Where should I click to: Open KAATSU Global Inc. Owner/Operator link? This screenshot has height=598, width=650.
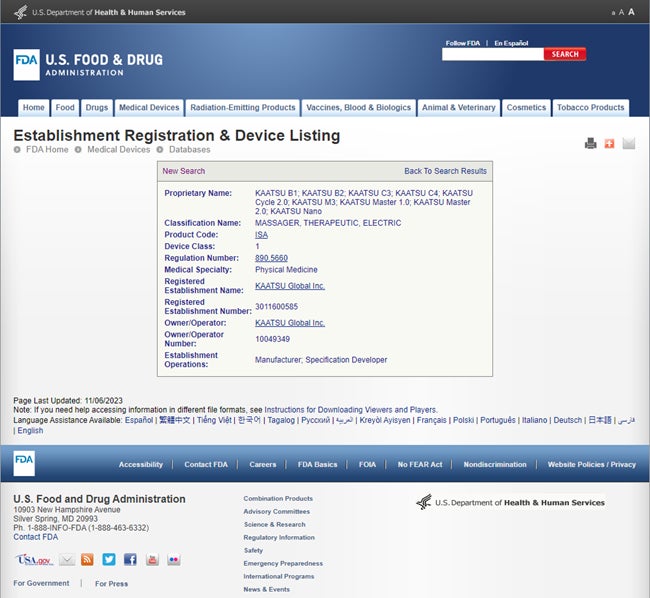(x=290, y=323)
